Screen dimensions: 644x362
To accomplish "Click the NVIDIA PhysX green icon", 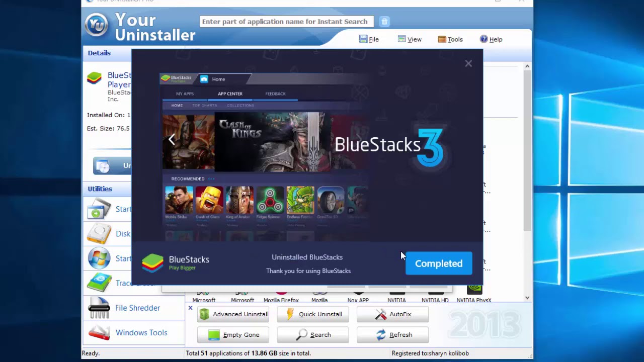I will (474, 290).
